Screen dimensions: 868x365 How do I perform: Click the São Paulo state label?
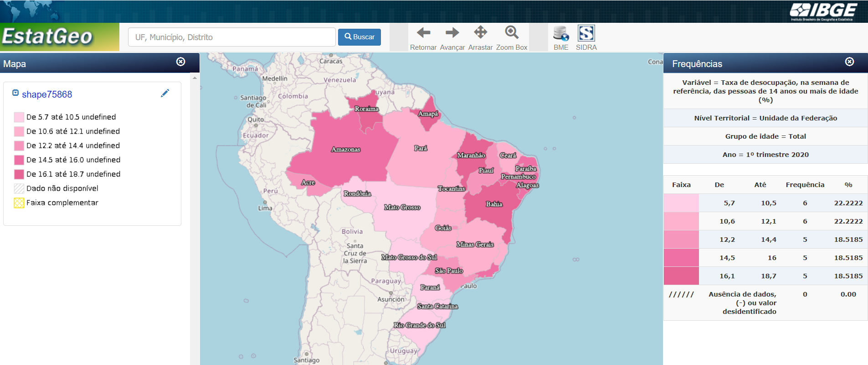tap(449, 271)
